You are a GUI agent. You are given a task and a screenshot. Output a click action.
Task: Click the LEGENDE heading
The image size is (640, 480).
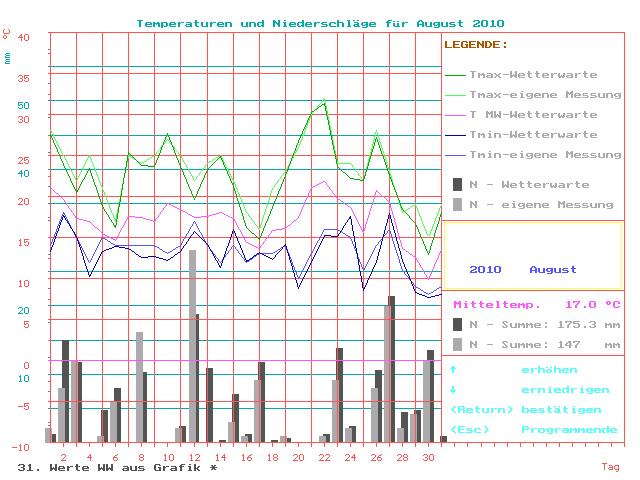[475, 45]
